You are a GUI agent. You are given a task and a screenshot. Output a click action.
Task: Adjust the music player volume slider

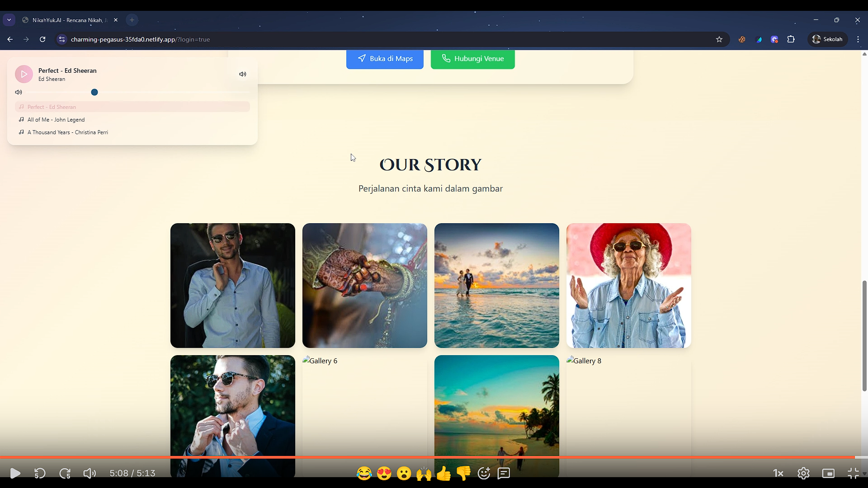pos(94,92)
